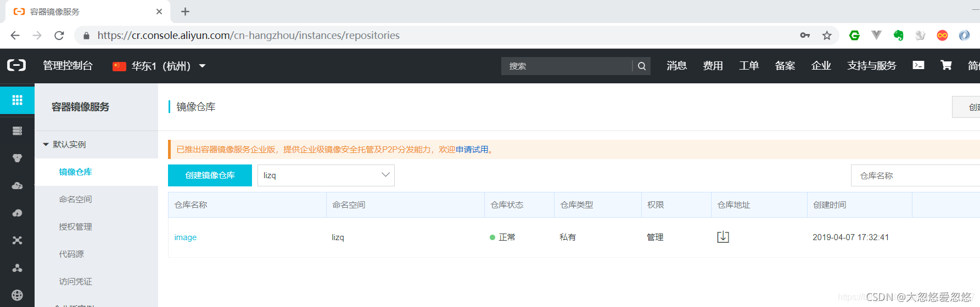
Task: Open 备案 in top menu
Action: coord(785,66)
